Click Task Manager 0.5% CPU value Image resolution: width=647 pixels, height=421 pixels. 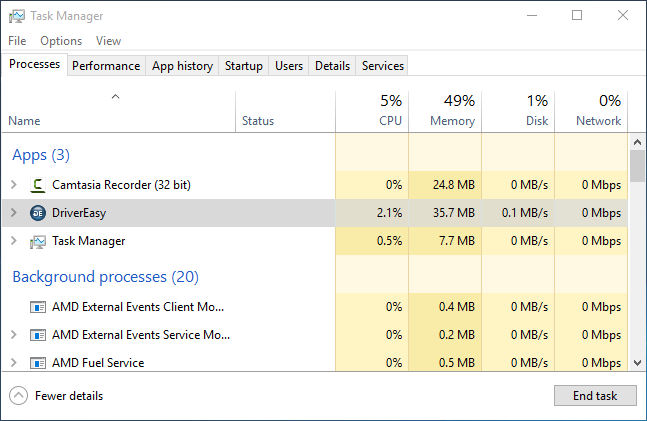coord(389,241)
